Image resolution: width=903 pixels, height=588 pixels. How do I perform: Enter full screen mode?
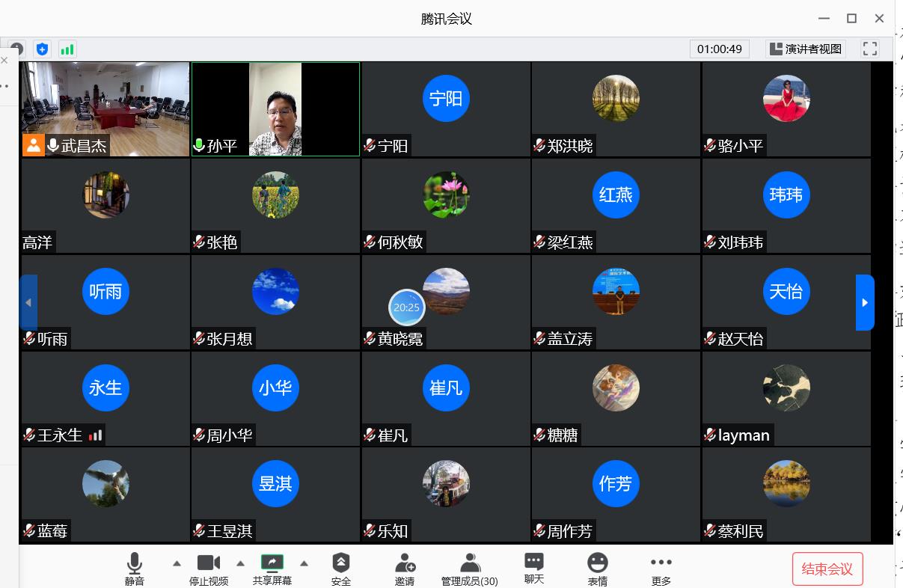pos(870,49)
